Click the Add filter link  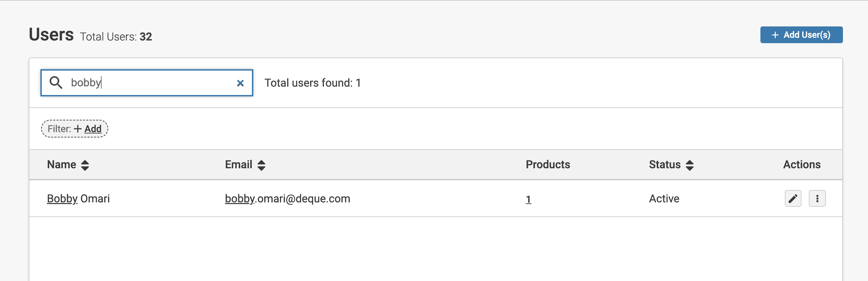(x=93, y=129)
